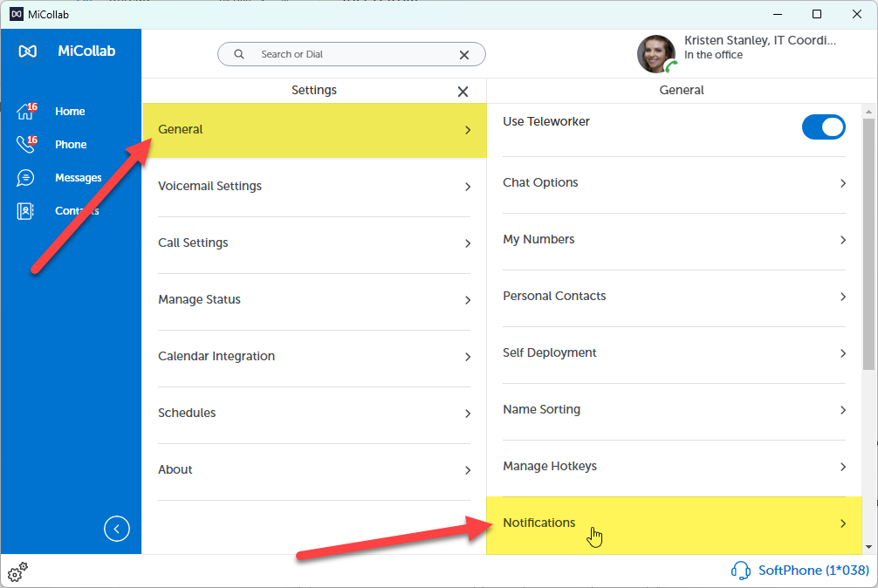Click SoftPhone (1*038) link
This screenshot has height=588, width=878.
tap(813, 571)
